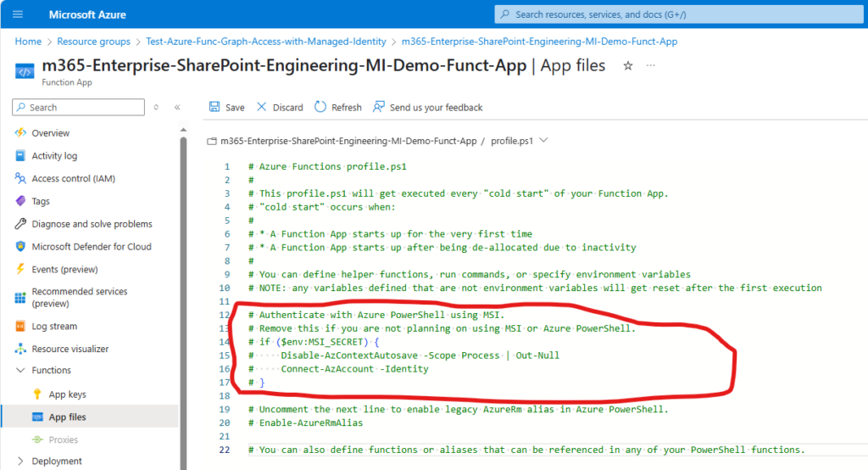Click line number 22 in the editor
868x470 pixels.
click(224, 450)
